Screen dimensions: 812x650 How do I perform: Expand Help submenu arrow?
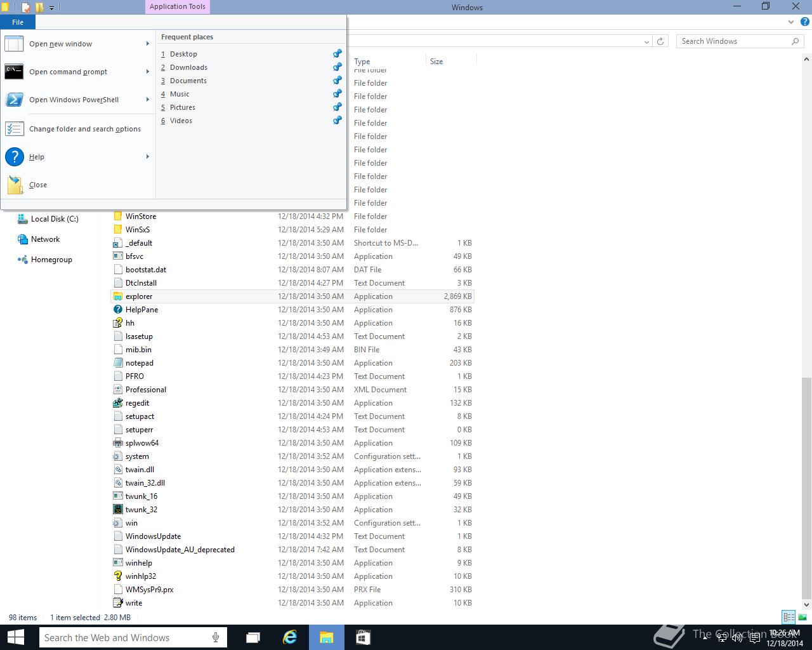pyautogui.click(x=148, y=157)
